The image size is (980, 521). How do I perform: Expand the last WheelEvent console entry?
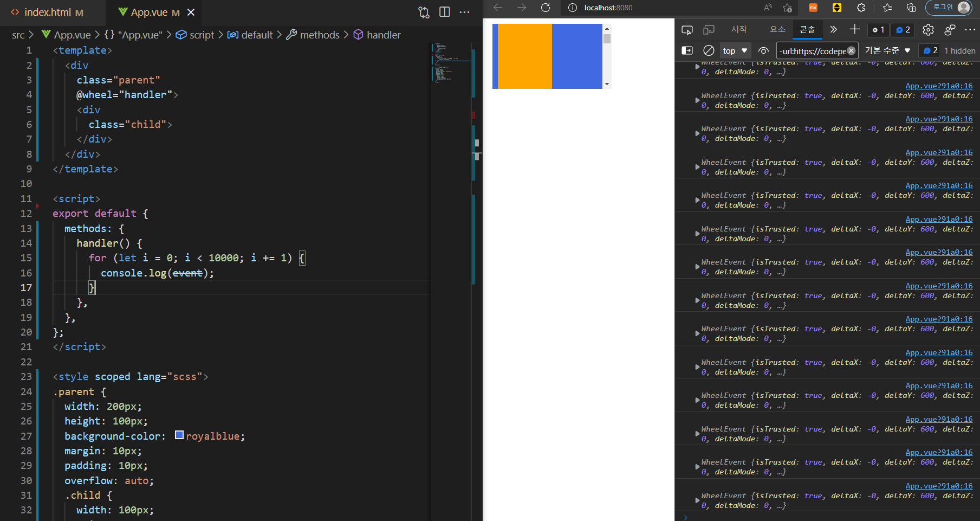[697, 500]
